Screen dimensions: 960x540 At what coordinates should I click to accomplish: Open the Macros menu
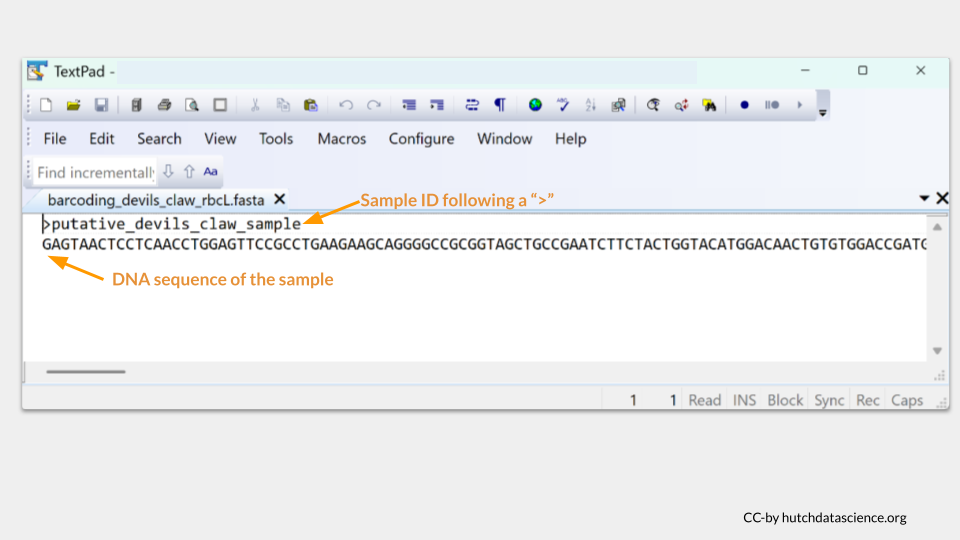342,139
